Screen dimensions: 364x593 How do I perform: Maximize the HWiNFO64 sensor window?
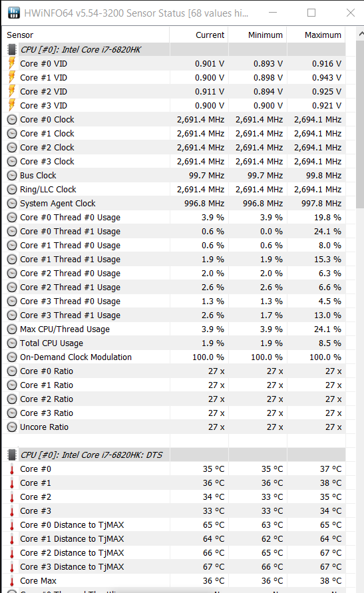click(x=311, y=13)
